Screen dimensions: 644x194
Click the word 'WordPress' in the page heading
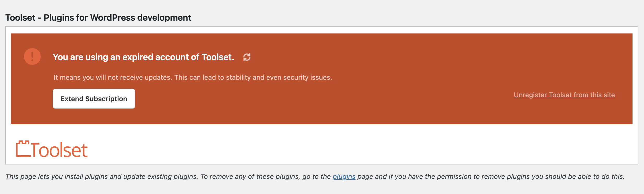112,18
